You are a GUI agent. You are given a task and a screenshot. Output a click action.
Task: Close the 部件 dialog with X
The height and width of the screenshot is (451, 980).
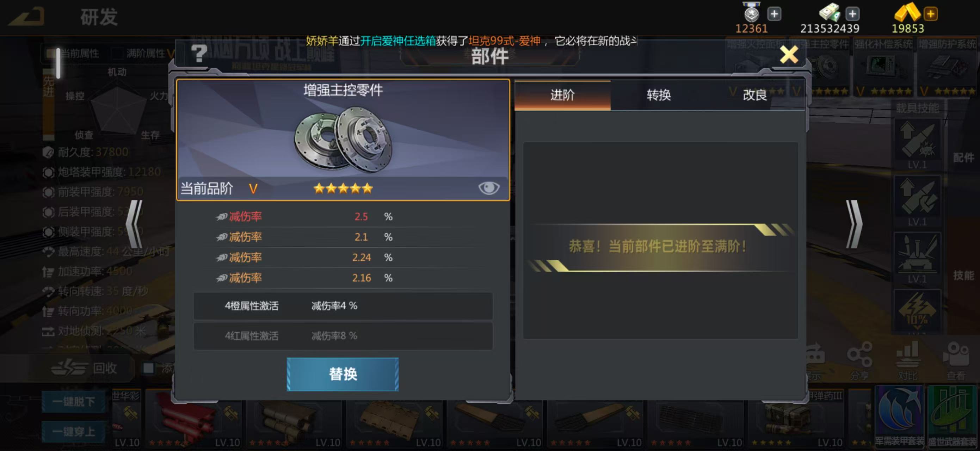click(x=789, y=55)
